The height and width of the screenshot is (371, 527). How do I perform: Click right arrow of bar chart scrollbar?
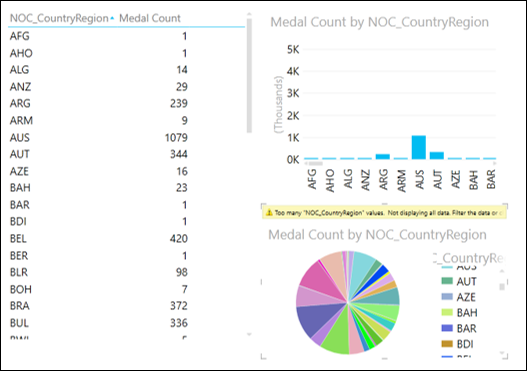(494, 164)
